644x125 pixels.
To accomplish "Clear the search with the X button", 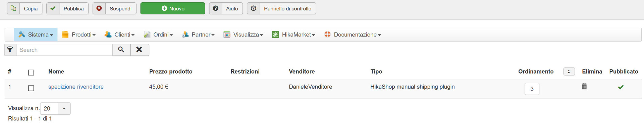I will pos(140,50).
